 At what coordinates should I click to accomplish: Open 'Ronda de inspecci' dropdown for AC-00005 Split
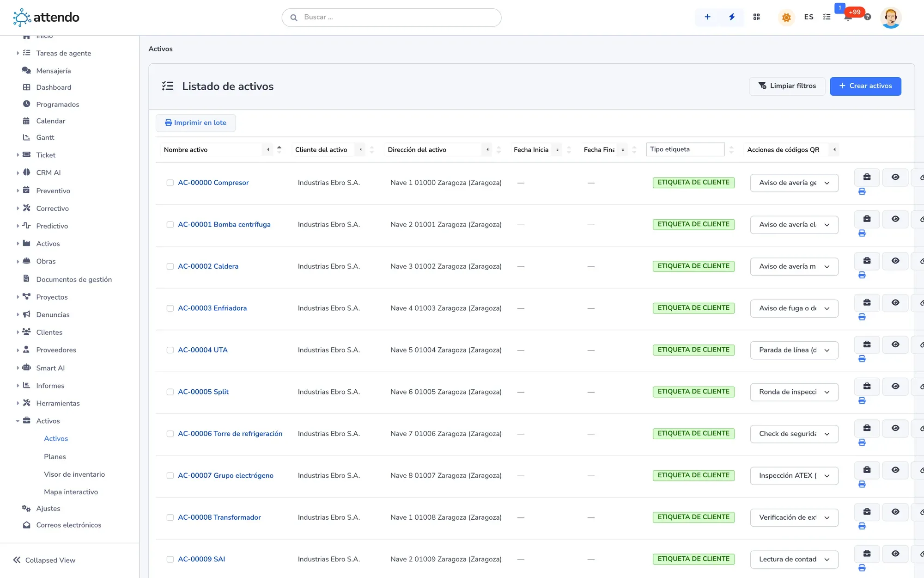tap(794, 392)
